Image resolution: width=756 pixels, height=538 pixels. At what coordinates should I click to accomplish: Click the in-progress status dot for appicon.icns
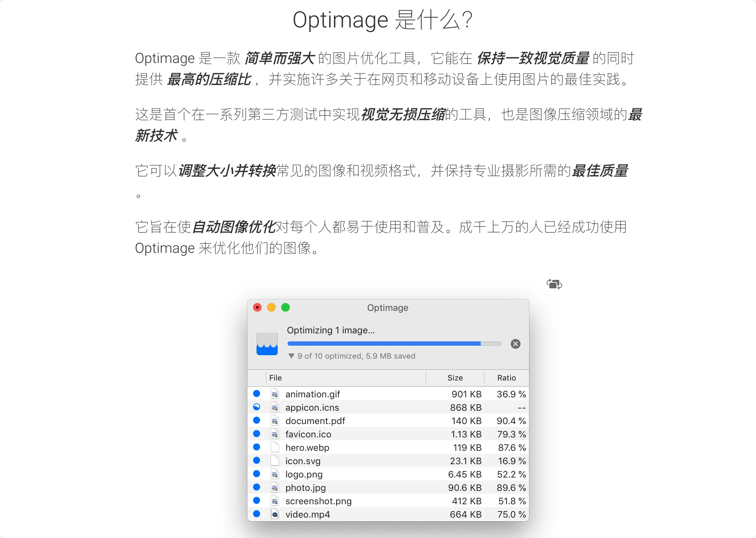[x=257, y=407]
